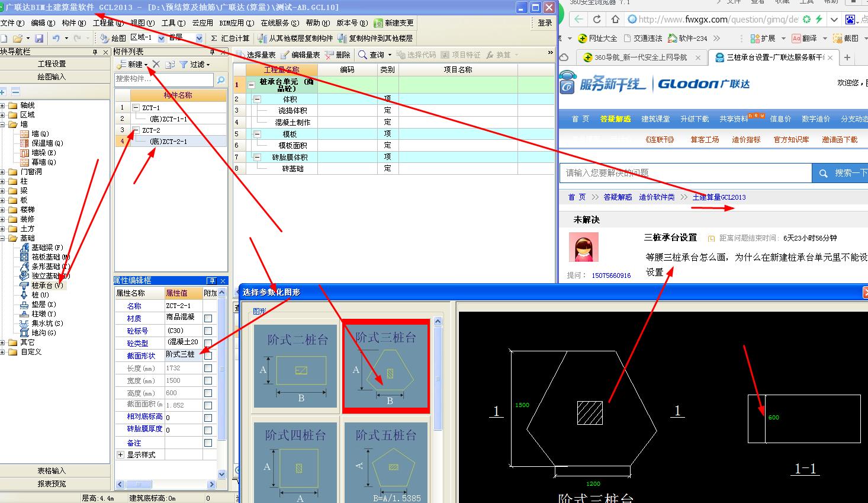Tick the 附加 checkbox for 备注 row
The image size is (868, 503).
[208, 443]
